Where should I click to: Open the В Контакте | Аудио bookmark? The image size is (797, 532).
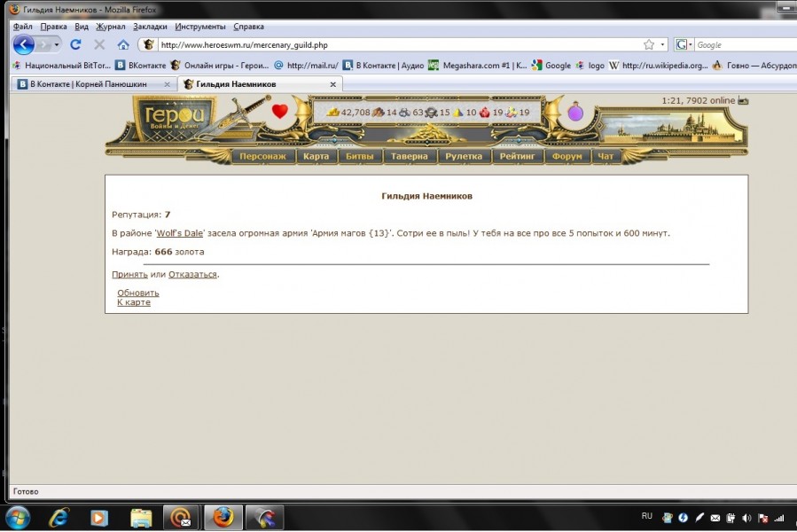coord(383,65)
